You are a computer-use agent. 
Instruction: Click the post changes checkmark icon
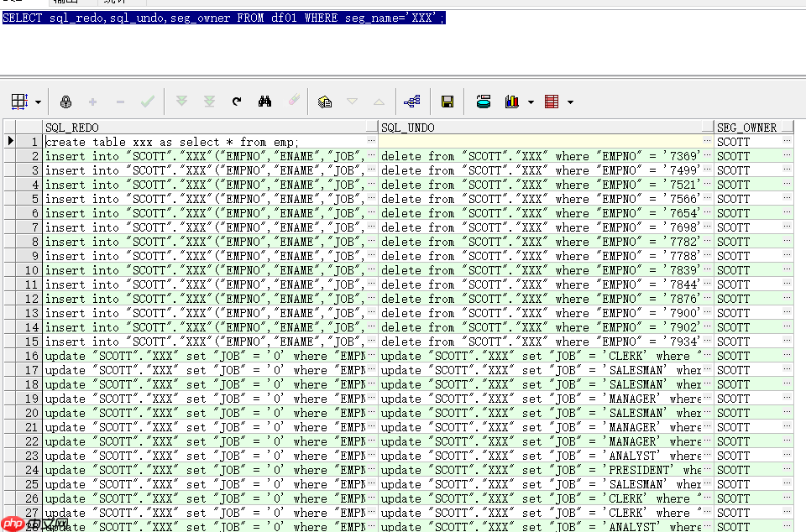(148, 102)
